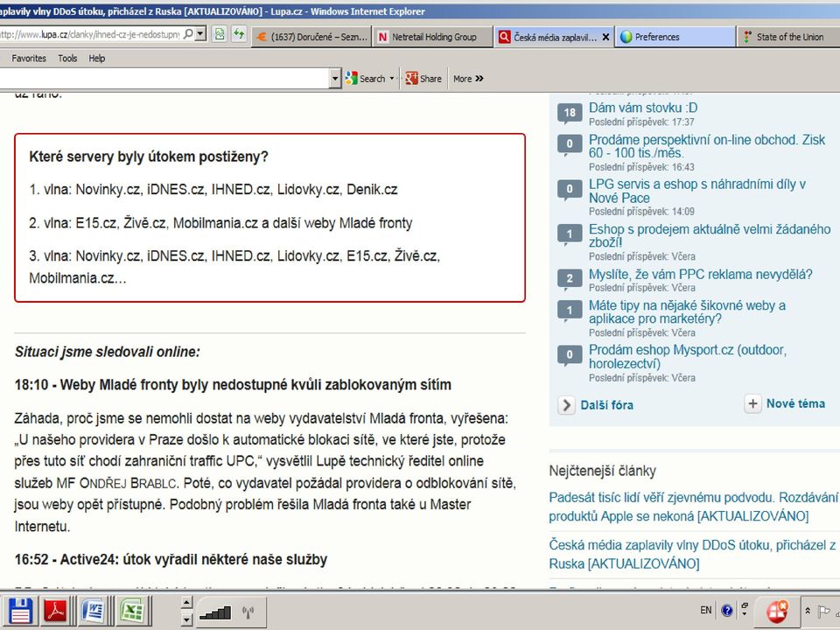Click reply bubble beside Máte tipy thread

pos(570,311)
